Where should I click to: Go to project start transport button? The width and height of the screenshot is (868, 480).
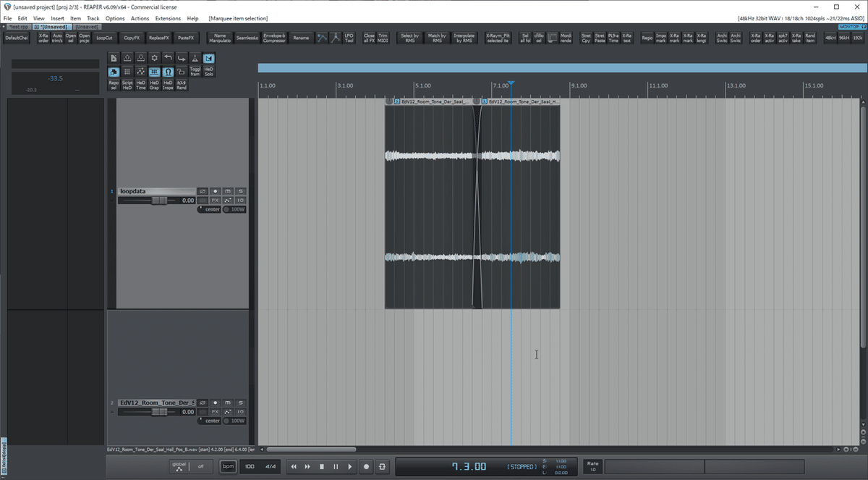tap(294, 467)
